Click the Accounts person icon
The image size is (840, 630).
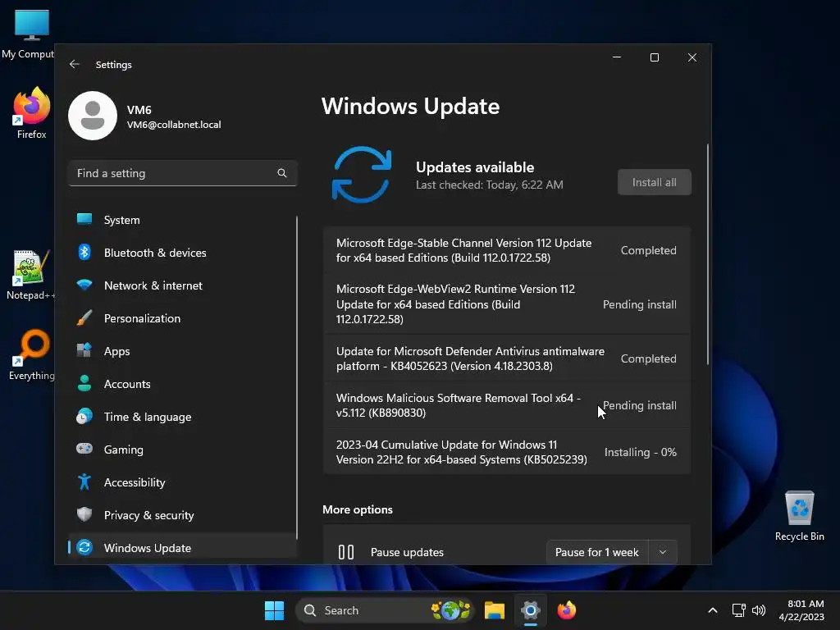pyautogui.click(x=84, y=384)
